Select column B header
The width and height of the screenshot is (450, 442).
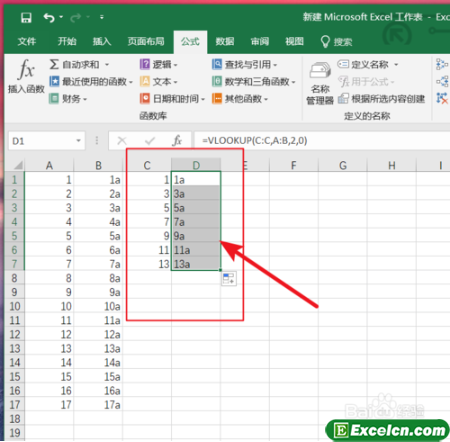[x=98, y=165]
